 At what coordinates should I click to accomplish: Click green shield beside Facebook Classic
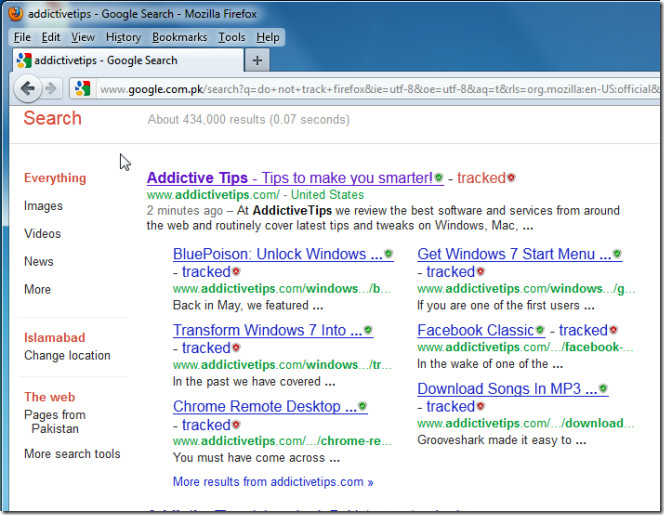(x=540, y=330)
